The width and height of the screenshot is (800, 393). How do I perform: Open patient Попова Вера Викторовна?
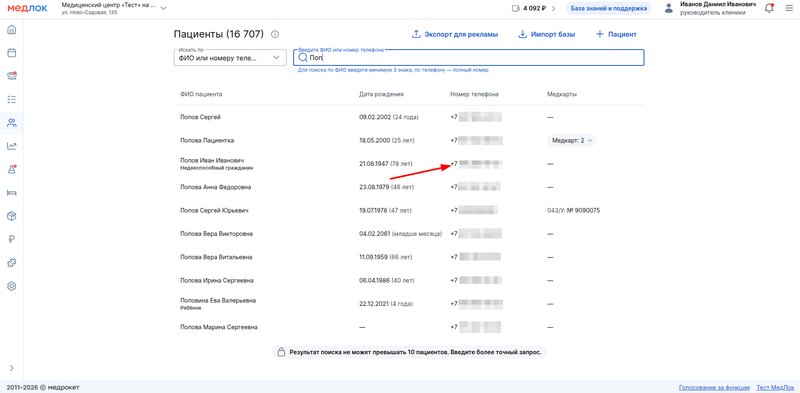(216, 234)
